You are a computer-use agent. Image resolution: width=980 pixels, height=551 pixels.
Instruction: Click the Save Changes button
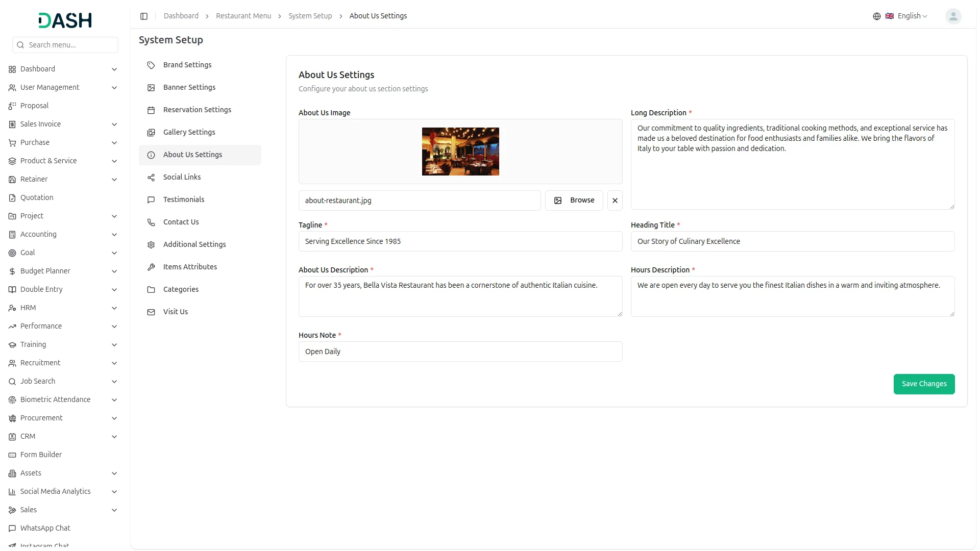(923, 384)
